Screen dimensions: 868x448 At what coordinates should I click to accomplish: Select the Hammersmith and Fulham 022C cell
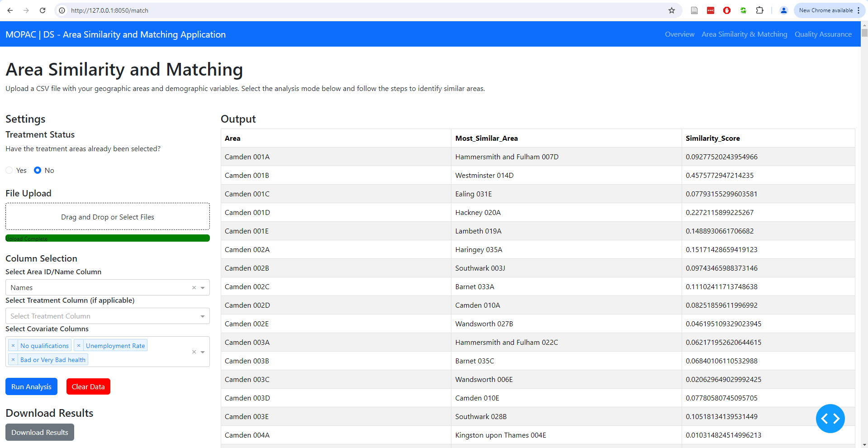click(566, 343)
